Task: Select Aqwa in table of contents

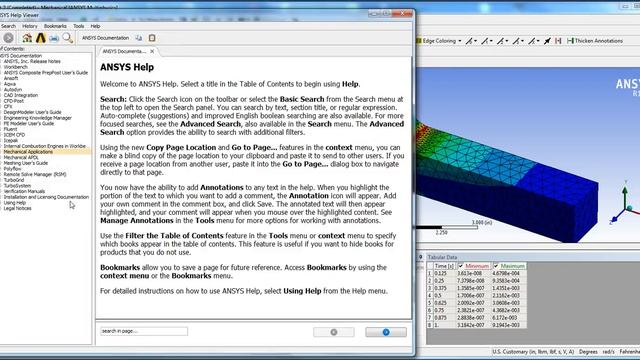Action: pyautogui.click(x=10, y=84)
